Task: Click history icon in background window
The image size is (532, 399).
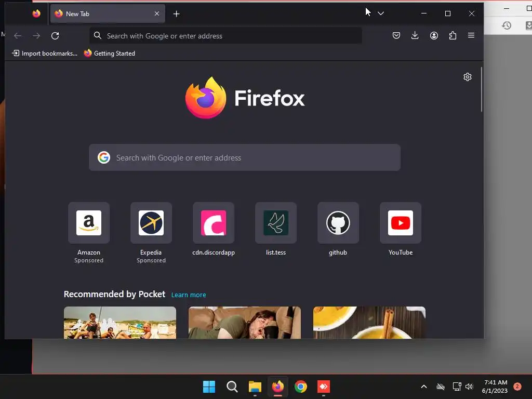Action: click(507, 25)
